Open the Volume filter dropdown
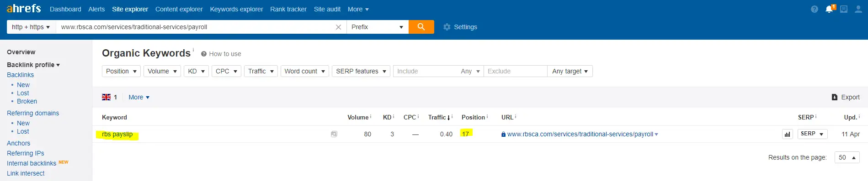This screenshot has width=868, height=181. 162,71
